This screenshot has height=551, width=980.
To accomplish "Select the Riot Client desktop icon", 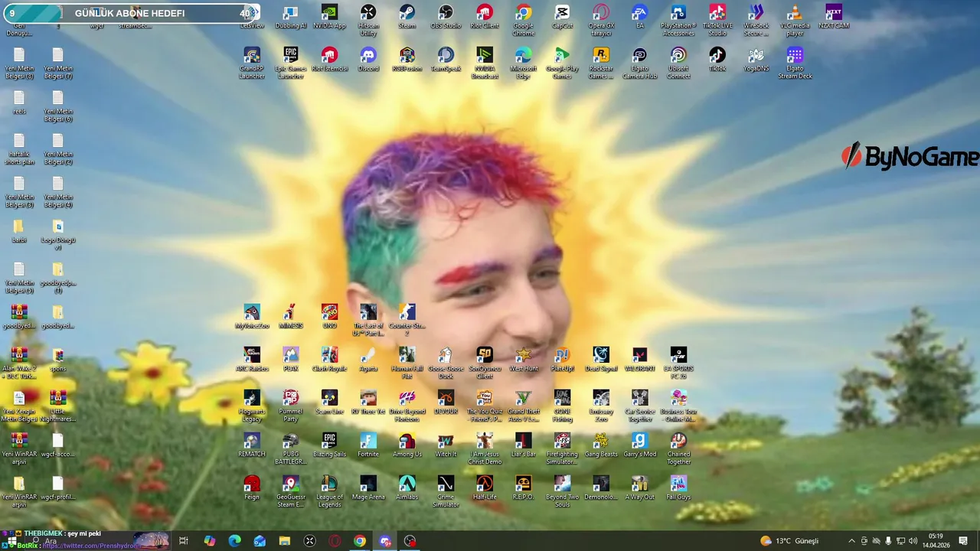I will point(484,17).
